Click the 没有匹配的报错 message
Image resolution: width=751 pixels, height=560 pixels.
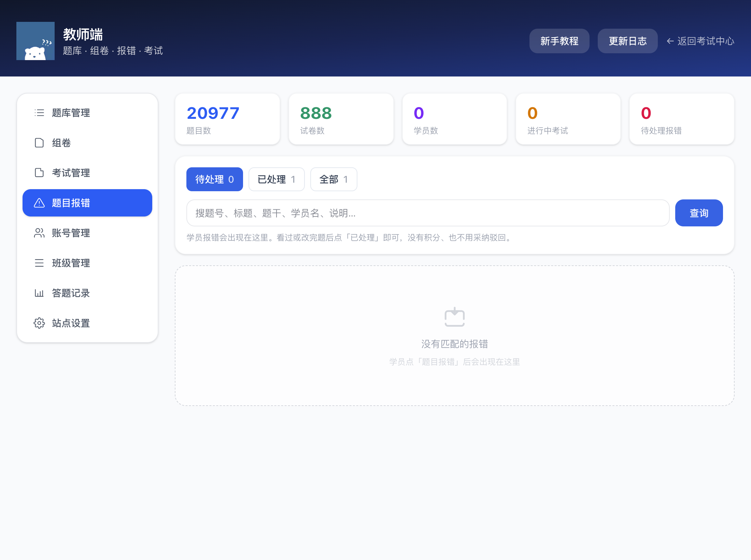coord(455,344)
